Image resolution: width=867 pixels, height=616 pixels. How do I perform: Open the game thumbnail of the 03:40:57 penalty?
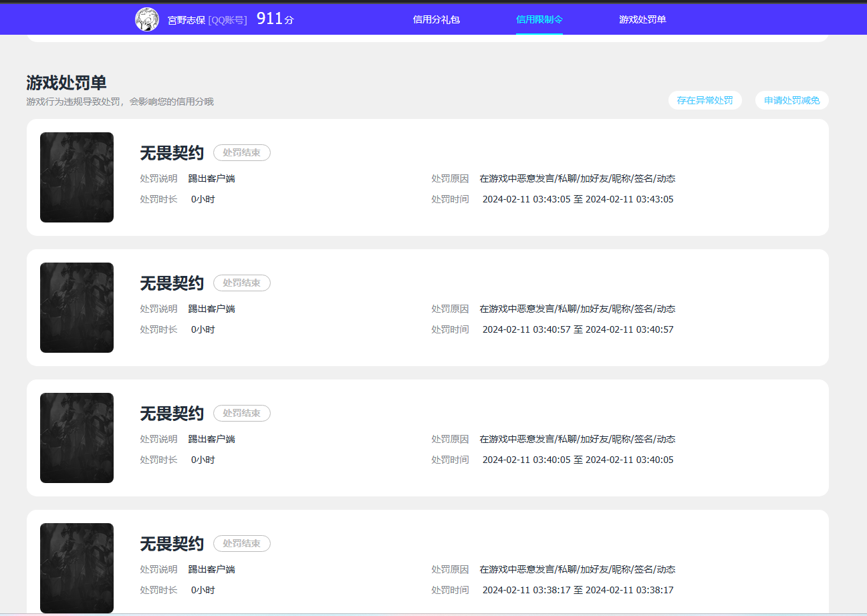click(x=77, y=307)
